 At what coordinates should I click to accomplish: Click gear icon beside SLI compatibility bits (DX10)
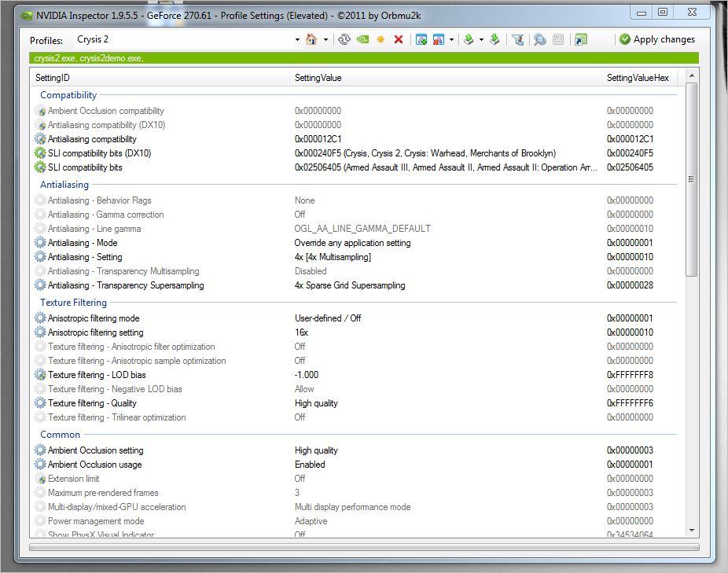pyautogui.click(x=40, y=152)
